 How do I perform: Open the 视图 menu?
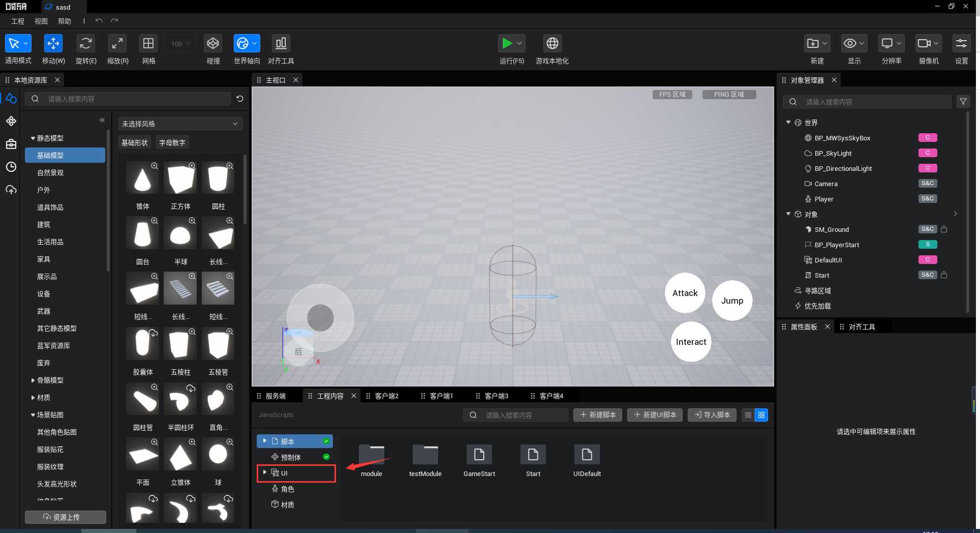(41, 21)
